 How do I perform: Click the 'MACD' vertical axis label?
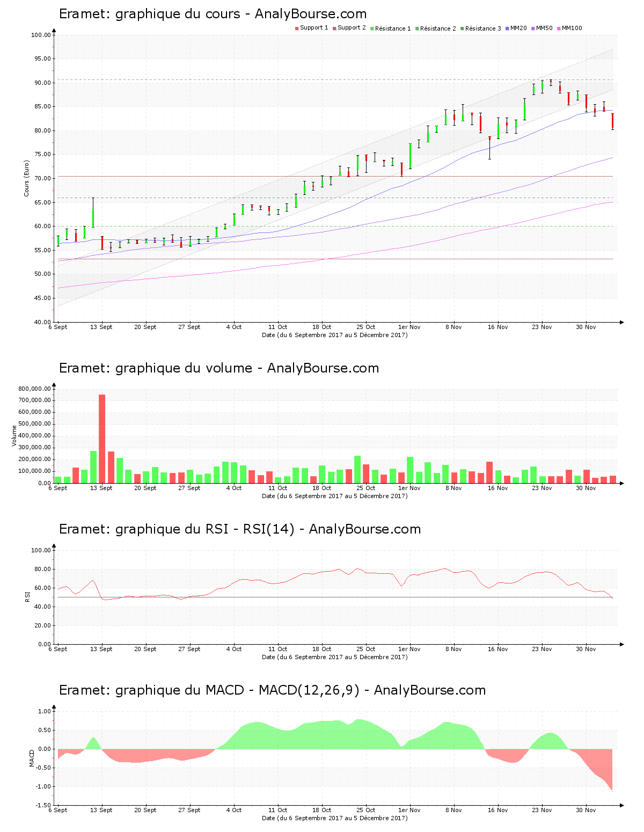(x=32, y=757)
